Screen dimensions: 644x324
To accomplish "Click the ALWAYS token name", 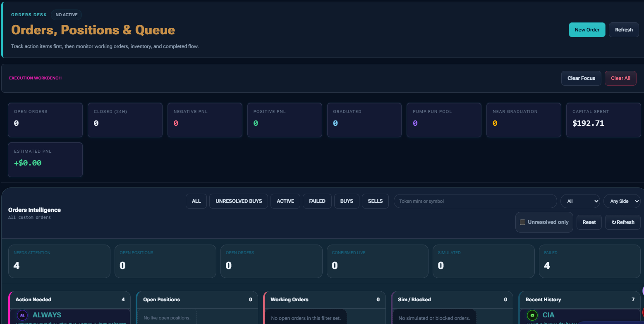I will click(47, 315).
